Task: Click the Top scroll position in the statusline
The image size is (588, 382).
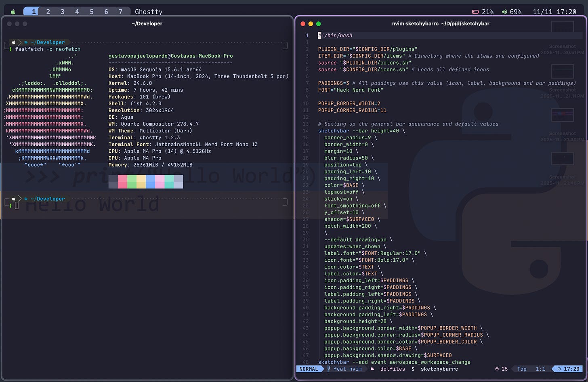Action: point(522,369)
